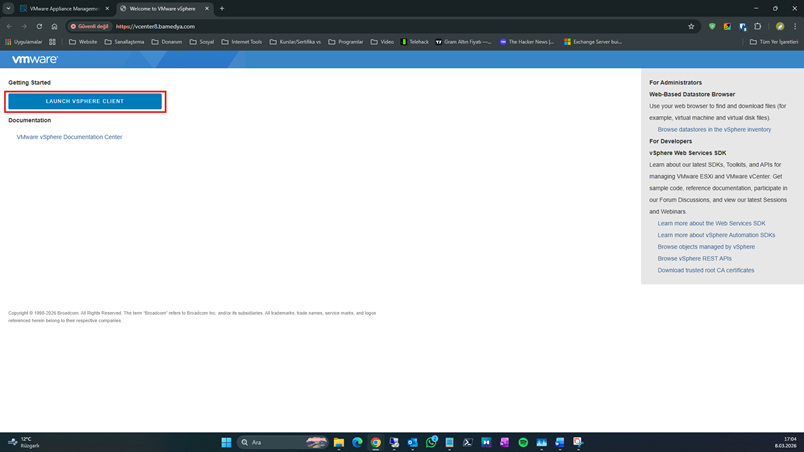The height and width of the screenshot is (452, 804).
Task: Bookmark this page with the star icon
Action: 691,26
